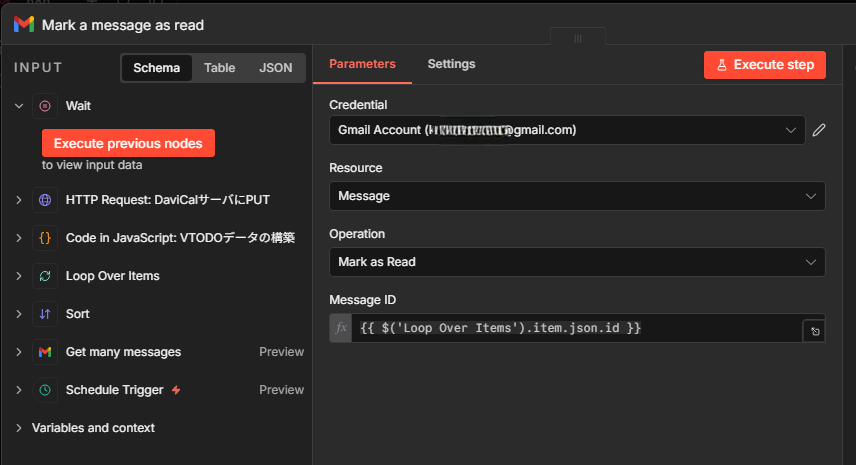Image resolution: width=856 pixels, height=465 pixels.
Task: Expand the Schedule Trigger row
Action: 19,390
